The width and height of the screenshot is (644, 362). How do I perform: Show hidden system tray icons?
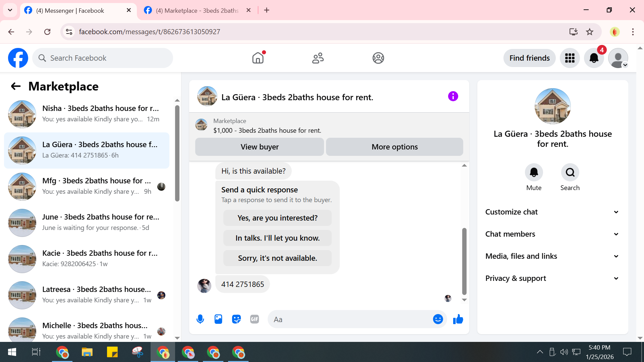point(540,352)
